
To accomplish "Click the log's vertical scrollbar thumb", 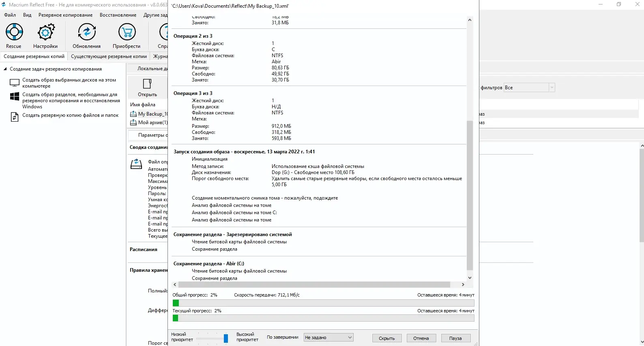I will [x=470, y=195].
